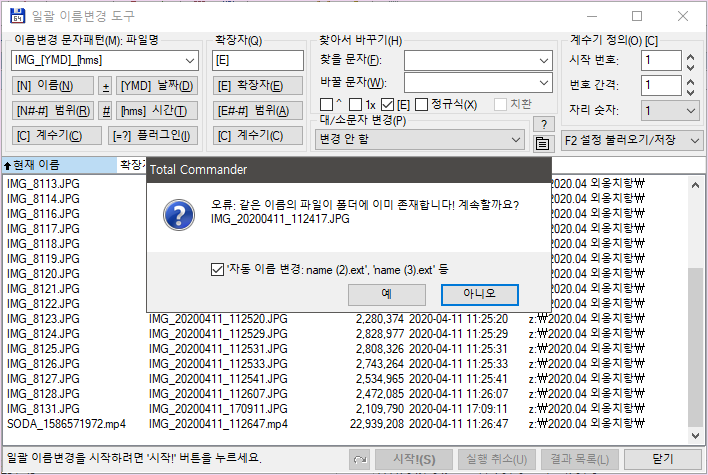The image size is (708, 475).
Task: Click the [C] 계수기(C) button under extension
Action: tap(257, 135)
